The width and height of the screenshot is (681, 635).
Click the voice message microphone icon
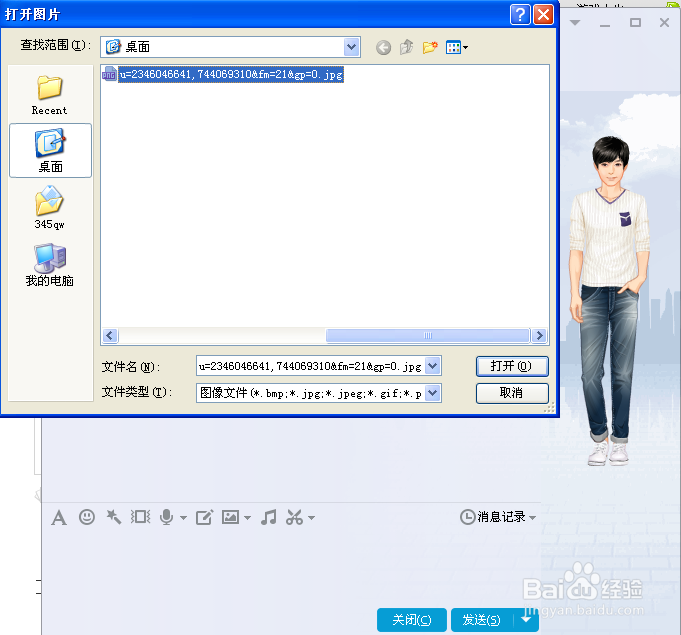[166, 517]
